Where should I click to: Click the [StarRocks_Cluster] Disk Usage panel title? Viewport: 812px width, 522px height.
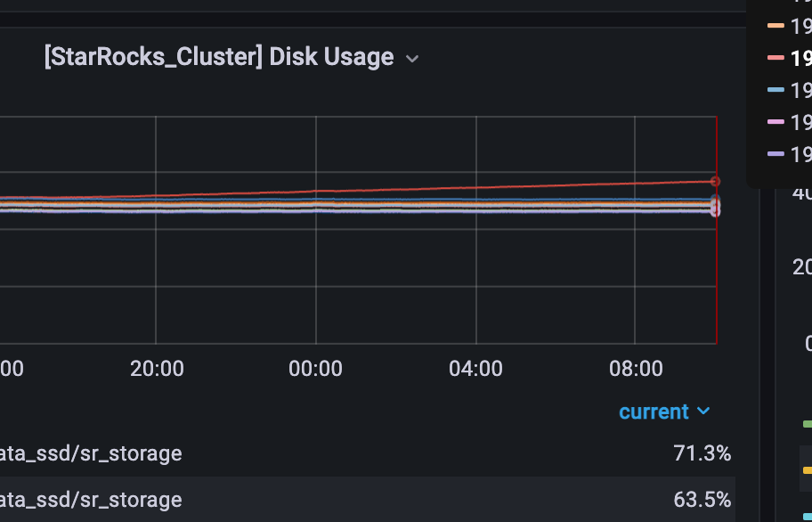[x=219, y=57]
